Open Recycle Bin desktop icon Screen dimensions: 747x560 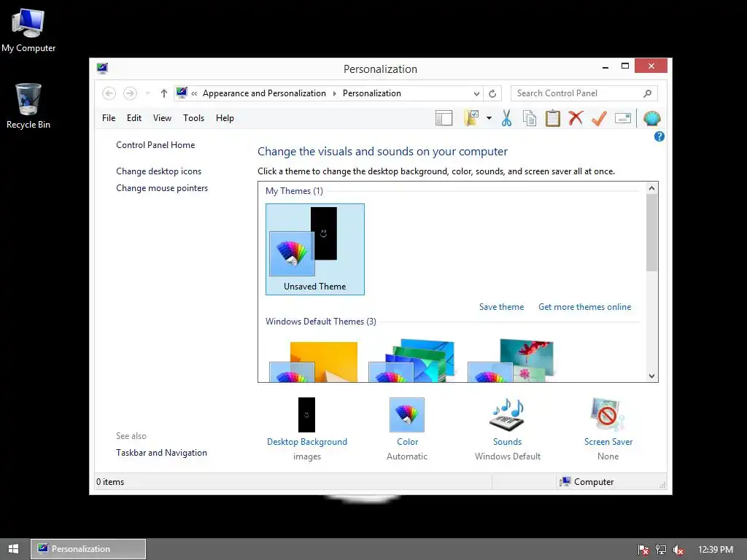pyautogui.click(x=28, y=106)
